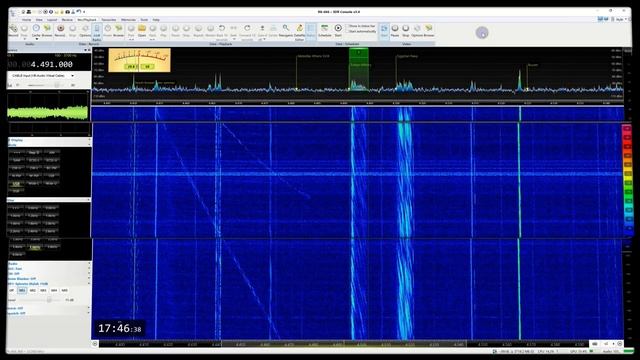Image resolution: width=640 pixels, height=360 pixels.
Task: Open the Favourites ribbon tab
Action: 109,20
